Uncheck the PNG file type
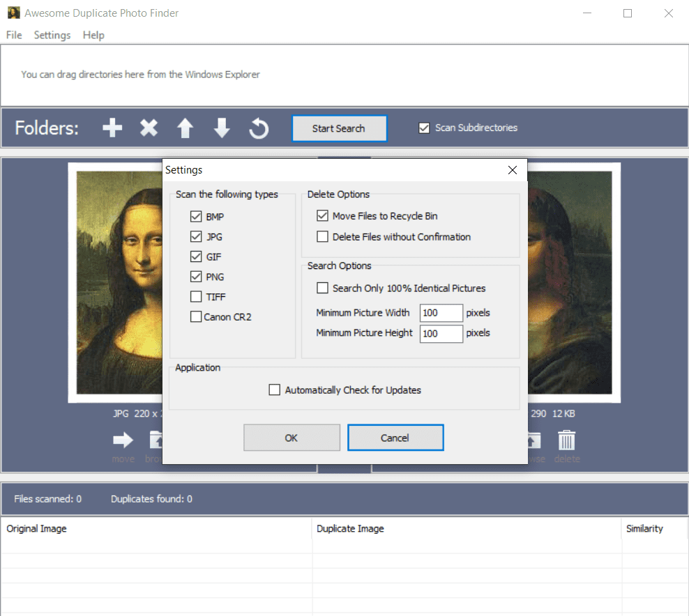This screenshot has height=616, width=689. coord(196,277)
